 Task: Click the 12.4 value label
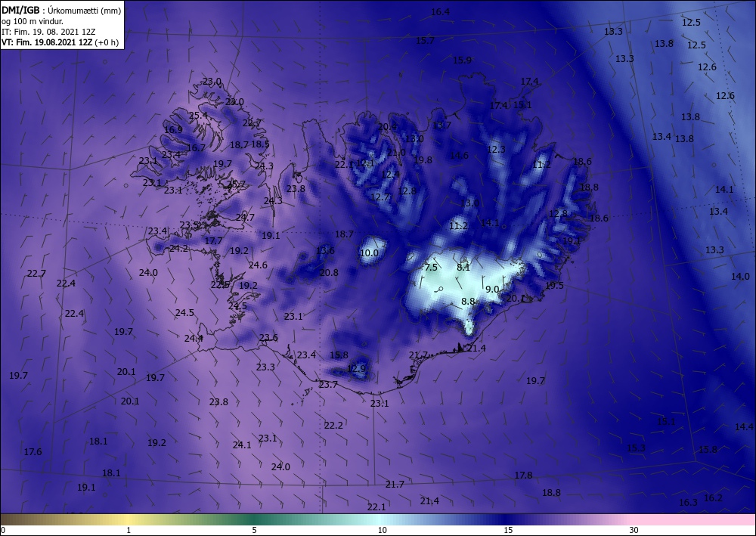[390, 175]
